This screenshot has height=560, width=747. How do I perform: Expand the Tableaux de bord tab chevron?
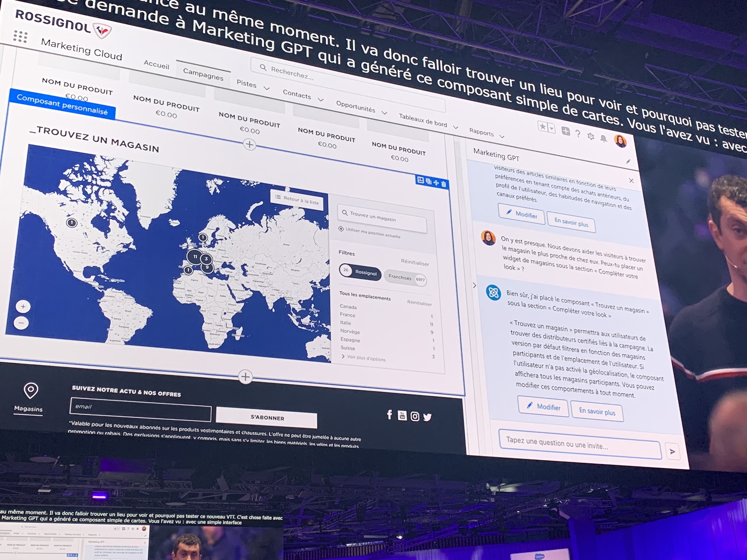(456, 127)
